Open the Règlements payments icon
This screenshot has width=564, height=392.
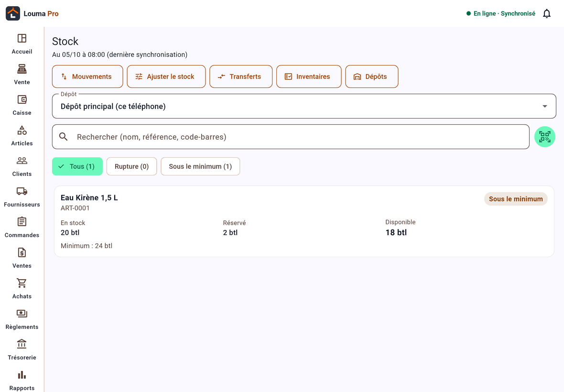tap(22, 314)
